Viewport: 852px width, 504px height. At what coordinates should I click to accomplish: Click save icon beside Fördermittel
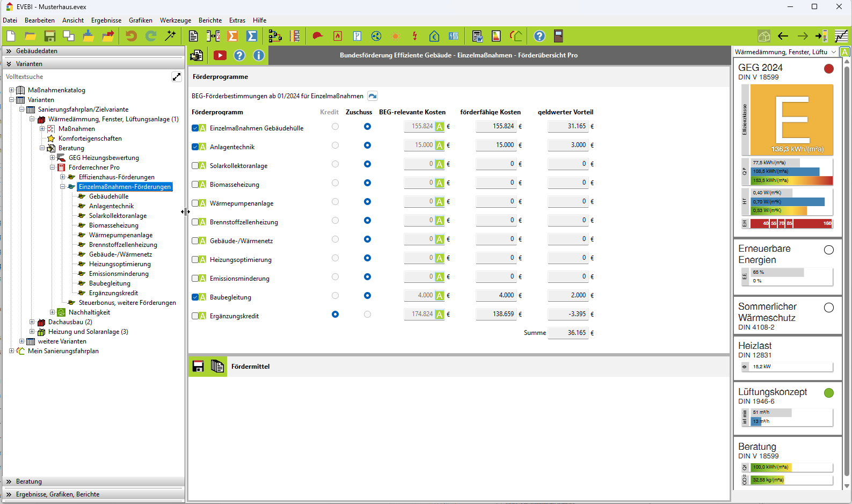pos(198,366)
